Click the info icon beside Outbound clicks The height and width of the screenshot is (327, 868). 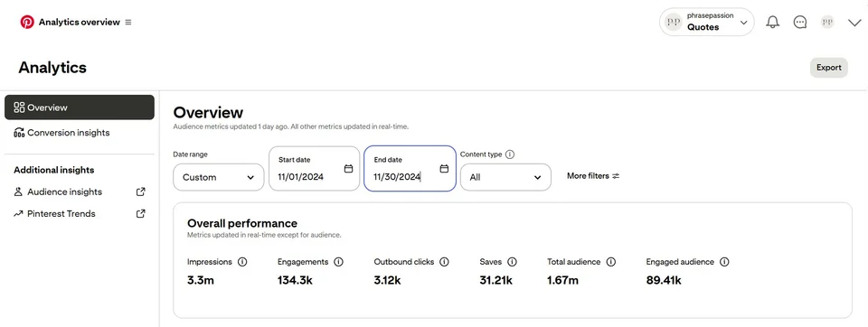(444, 262)
